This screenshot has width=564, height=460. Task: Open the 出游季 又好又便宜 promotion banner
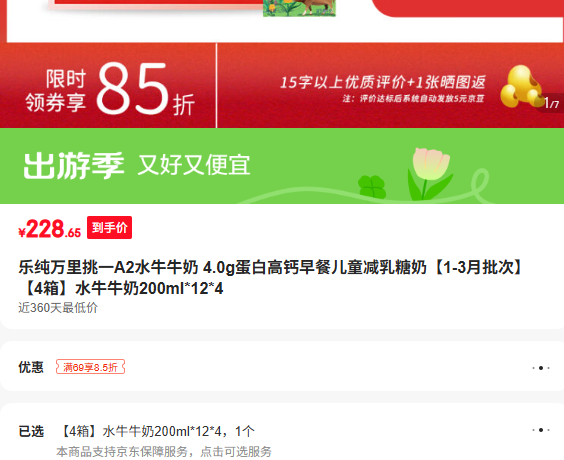pyautogui.click(x=282, y=166)
